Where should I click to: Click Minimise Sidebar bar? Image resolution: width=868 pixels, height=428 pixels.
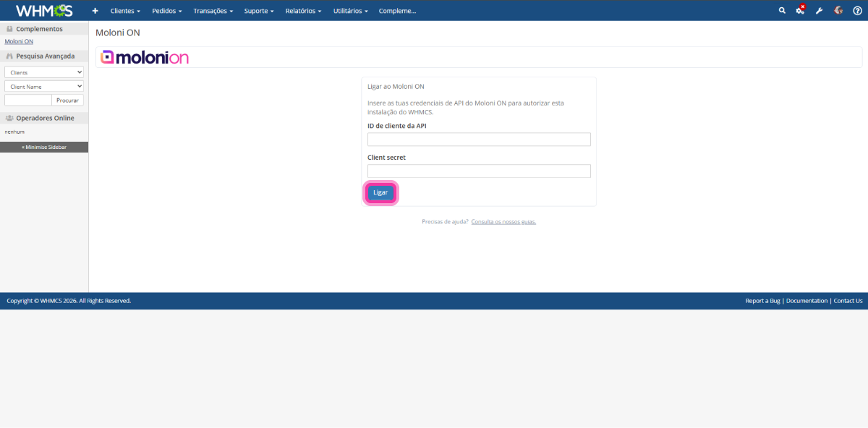tap(44, 147)
